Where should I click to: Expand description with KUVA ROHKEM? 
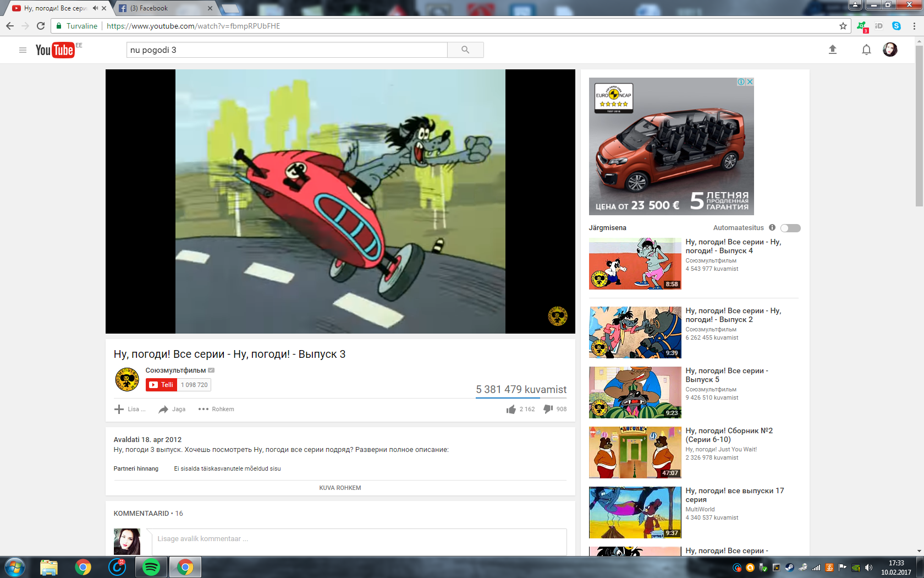point(340,488)
